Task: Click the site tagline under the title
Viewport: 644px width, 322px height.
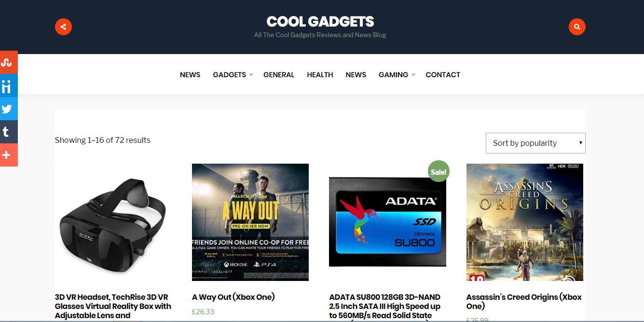Action: click(x=320, y=35)
